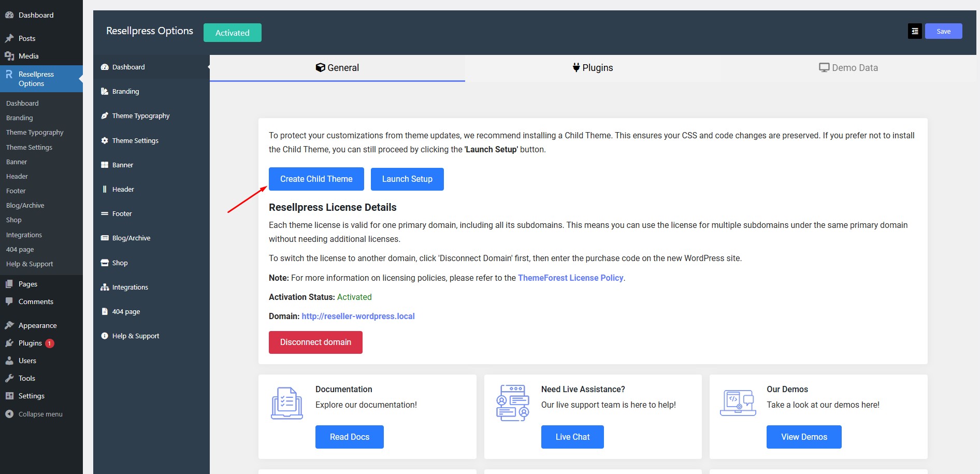The height and width of the screenshot is (474, 980).
Task: Click the Help & Support info icon
Action: 105,336
